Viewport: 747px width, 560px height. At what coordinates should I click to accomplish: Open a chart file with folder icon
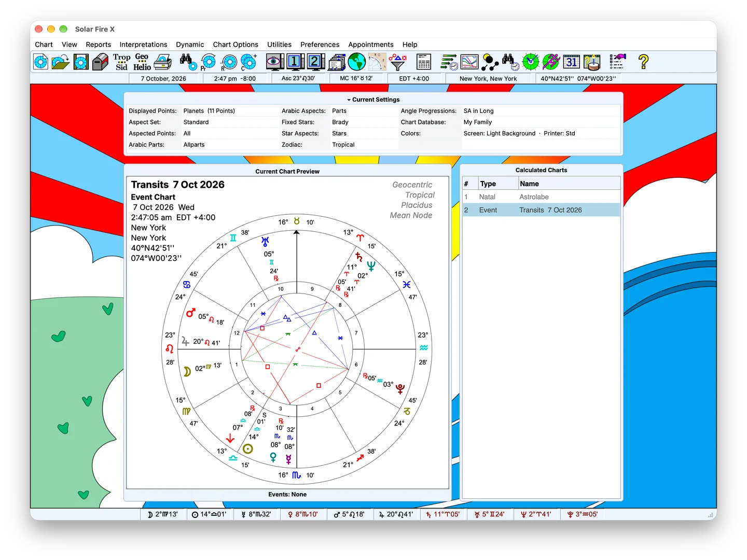(60, 62)
